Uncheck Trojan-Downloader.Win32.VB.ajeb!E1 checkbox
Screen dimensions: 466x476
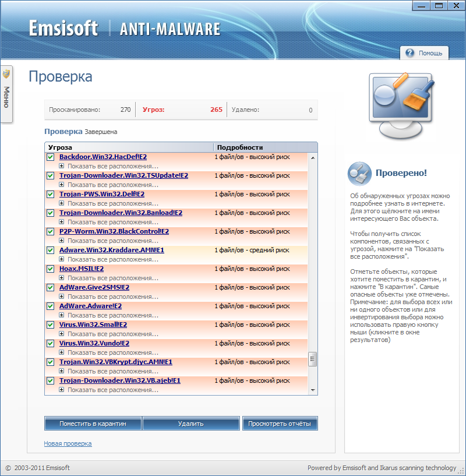click(51, 380)
